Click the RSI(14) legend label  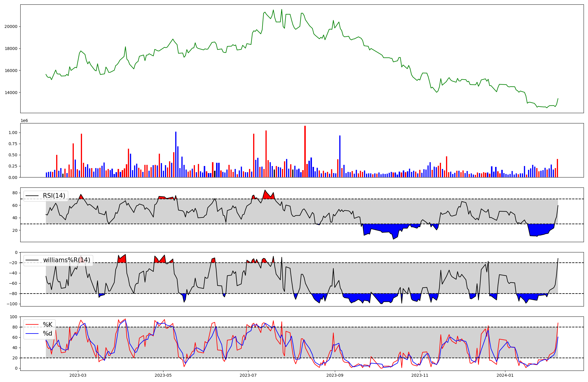(x=54, y=196)
